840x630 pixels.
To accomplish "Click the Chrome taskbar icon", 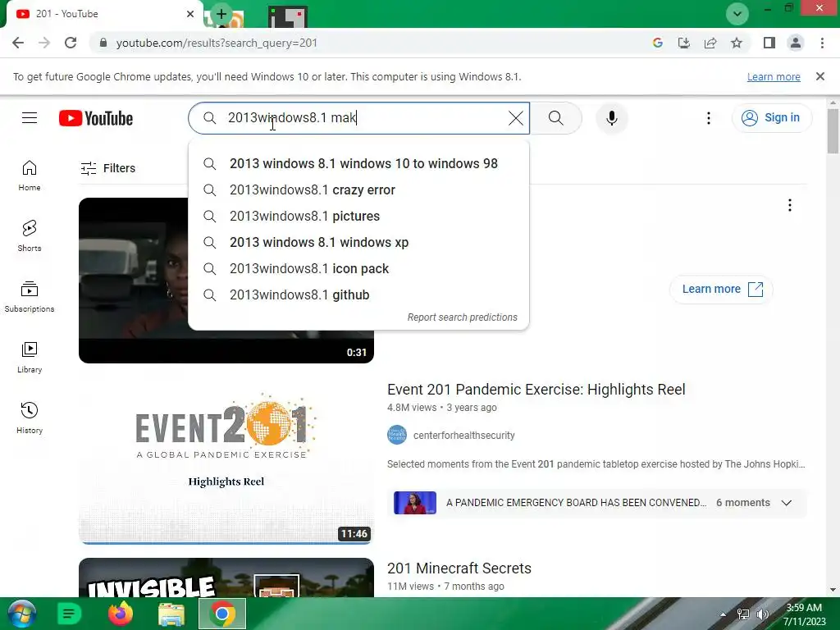I will [x=222, y=614].
